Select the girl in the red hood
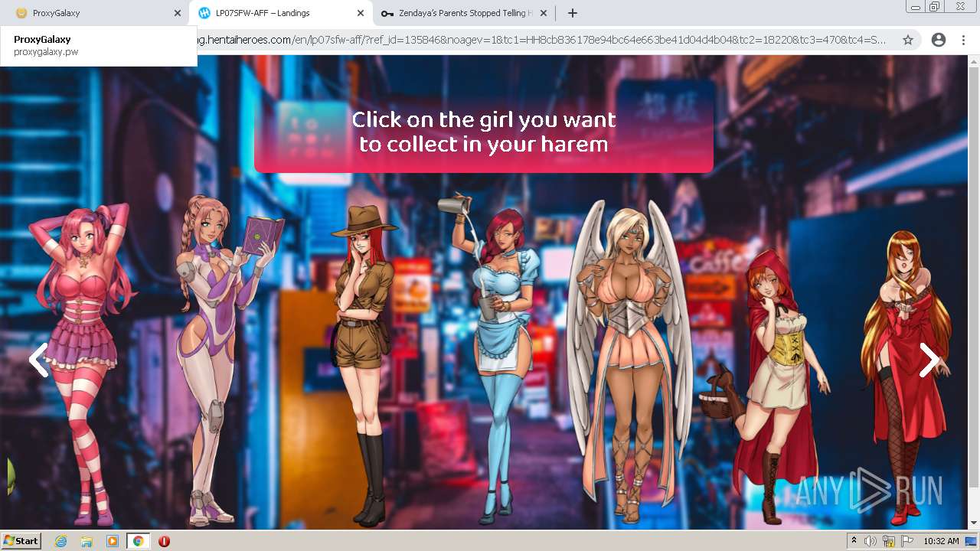 pos(769,386)
